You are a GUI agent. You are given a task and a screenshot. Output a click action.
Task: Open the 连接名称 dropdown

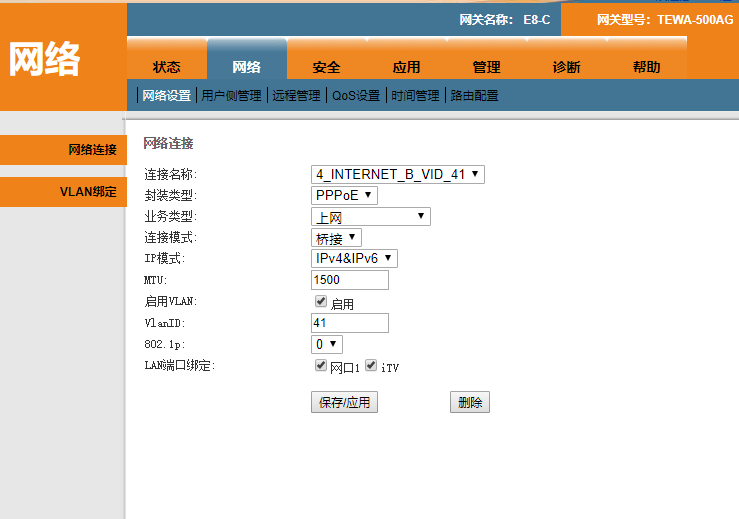(x=398, y=174)
